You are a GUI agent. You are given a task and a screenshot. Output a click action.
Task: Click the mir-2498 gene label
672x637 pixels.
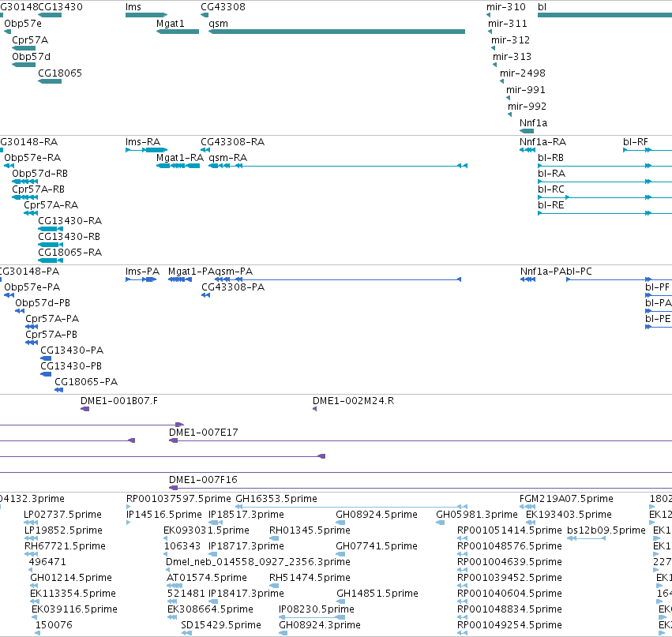tap(523, 73)
